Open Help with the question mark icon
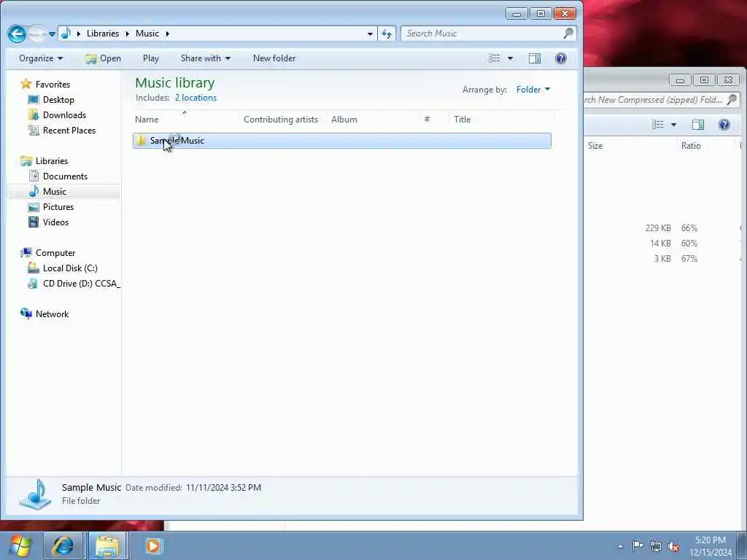 [x=561, y=58]
